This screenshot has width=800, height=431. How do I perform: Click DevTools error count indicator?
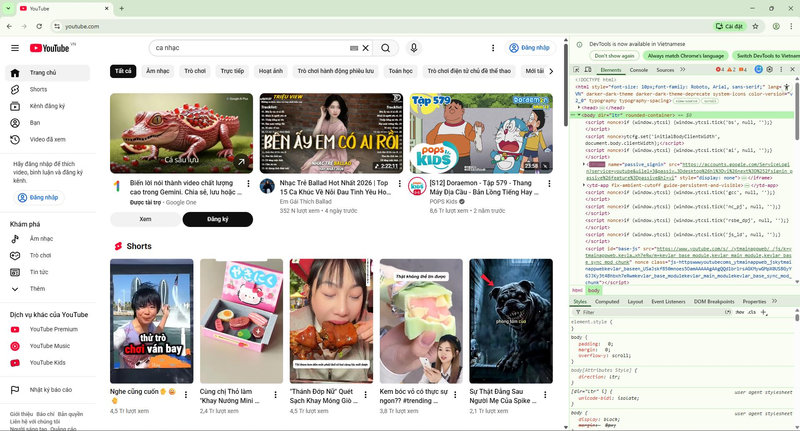pyautogui.click(x=719, y=69)
